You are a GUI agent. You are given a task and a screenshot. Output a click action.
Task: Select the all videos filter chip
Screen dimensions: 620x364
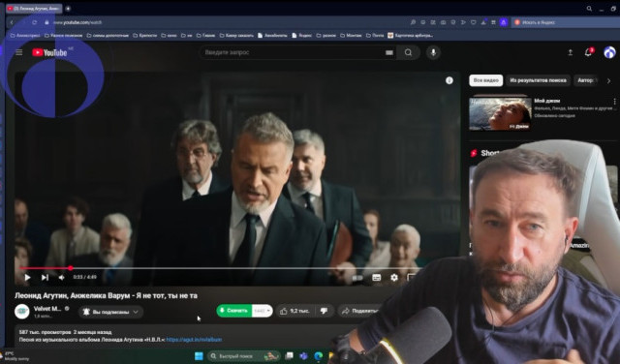486,80
